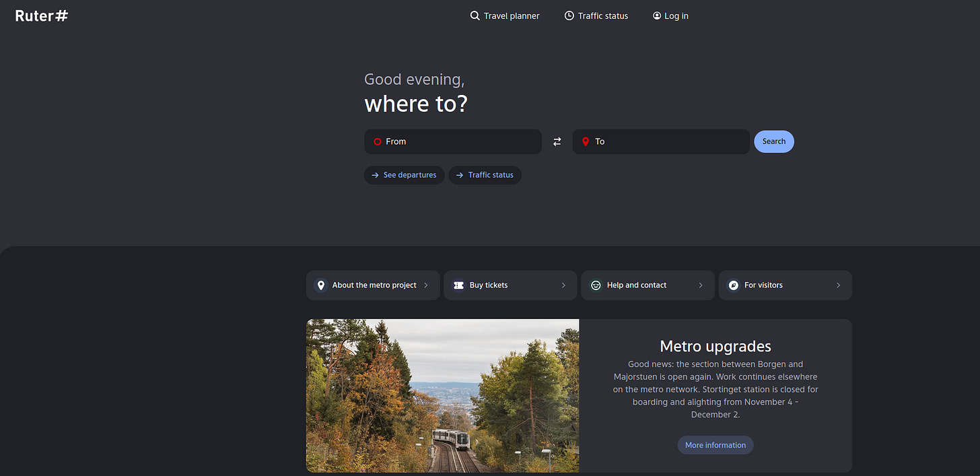
Task: Open the Buy tickets card
Action: tap(510, 285)
